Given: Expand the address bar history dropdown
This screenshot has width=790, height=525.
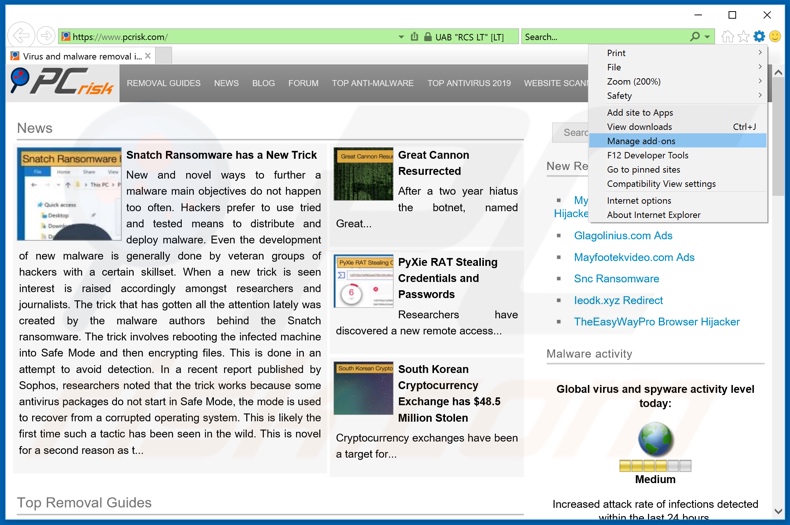Looking at the screenshot, I should tap(401, 37).
